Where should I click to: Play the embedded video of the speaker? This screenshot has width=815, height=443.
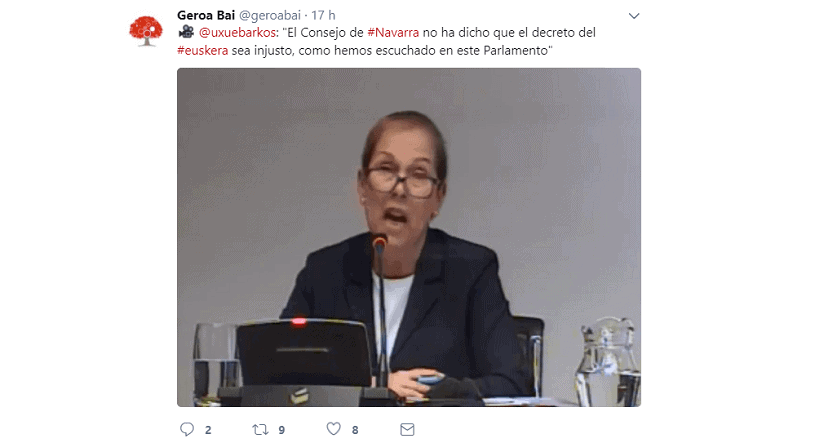tap(409, 237)
